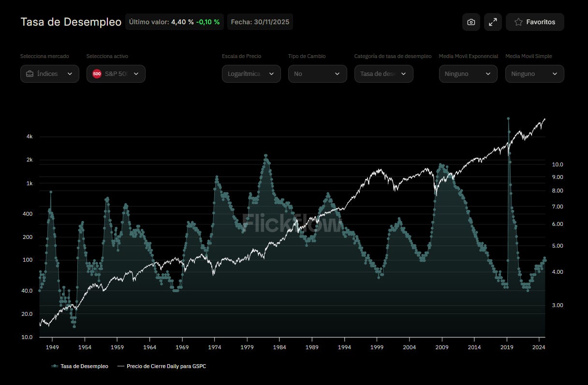The image size is (588, 385).
Task: Click the camera screenshot icon
Action: (x=471, y=22)
